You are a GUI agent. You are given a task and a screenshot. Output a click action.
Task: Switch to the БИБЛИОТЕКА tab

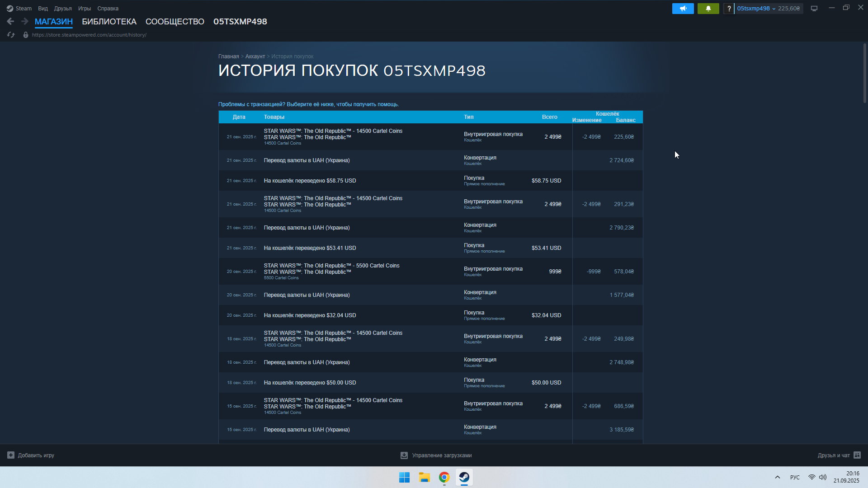pyautogui.click(x=109, y=22)
